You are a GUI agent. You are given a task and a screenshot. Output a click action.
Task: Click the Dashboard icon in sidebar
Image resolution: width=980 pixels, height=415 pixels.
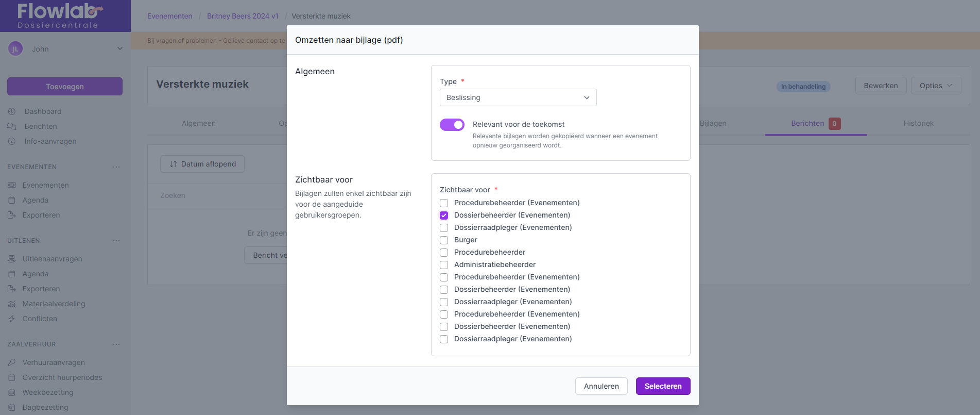(12, 111)
